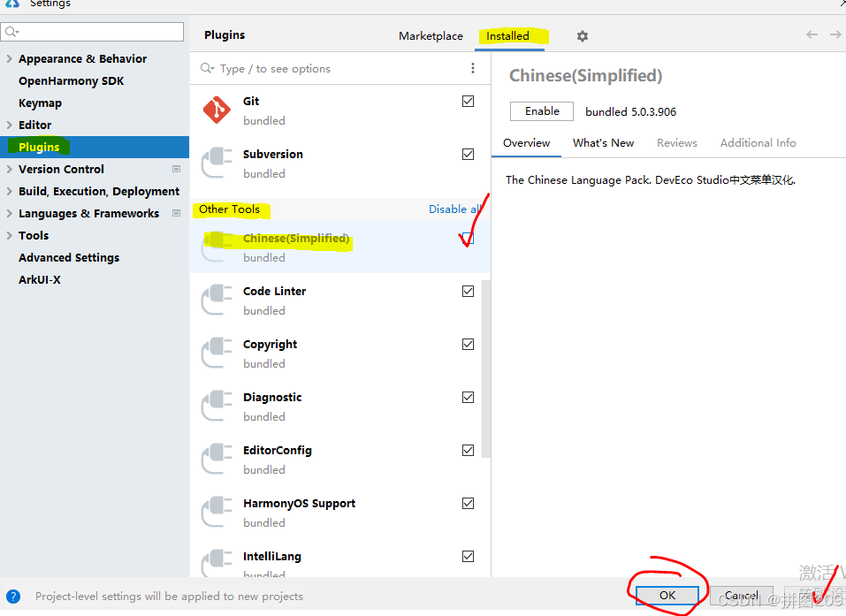
Task: Click the help question mark icon
Action: 13,596
